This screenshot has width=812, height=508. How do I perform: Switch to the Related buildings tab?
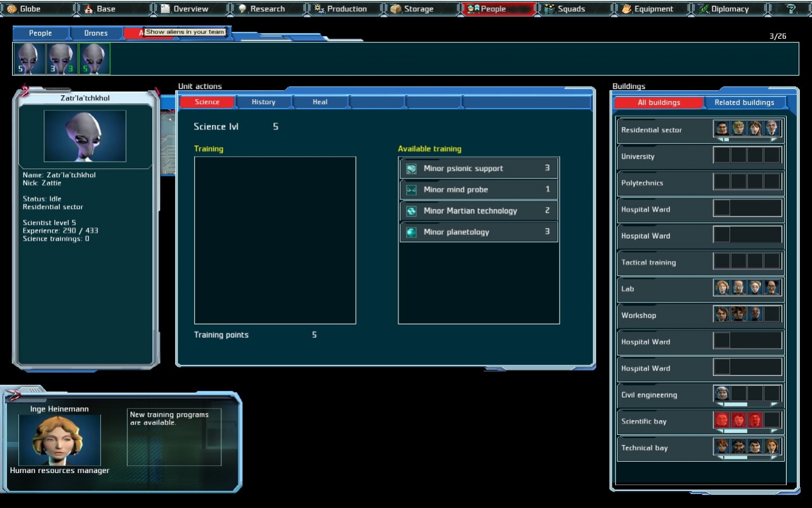[x=744, y=102]
